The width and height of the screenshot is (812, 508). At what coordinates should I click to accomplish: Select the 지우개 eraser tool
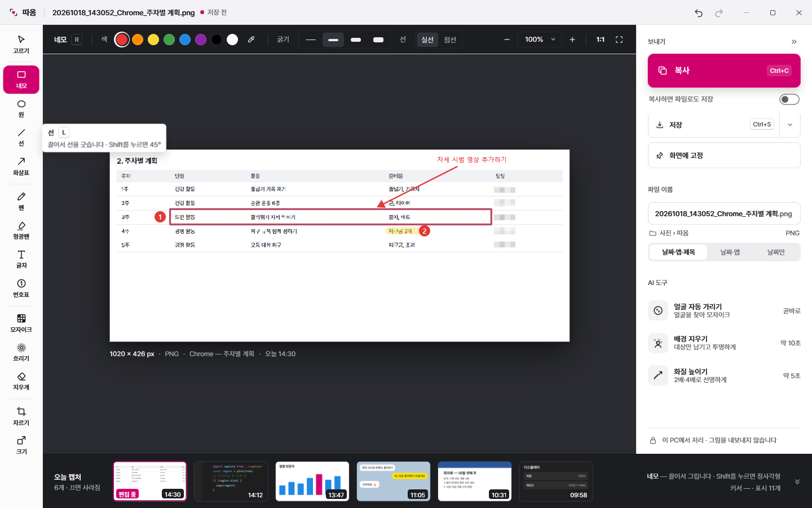[21, 381]
